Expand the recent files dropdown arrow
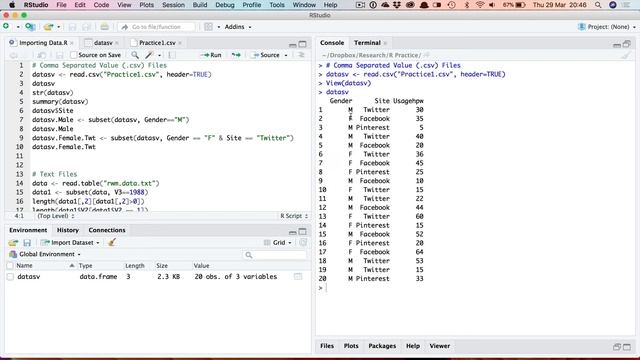The width and height of the screenshot is (640, 360). 59,27
